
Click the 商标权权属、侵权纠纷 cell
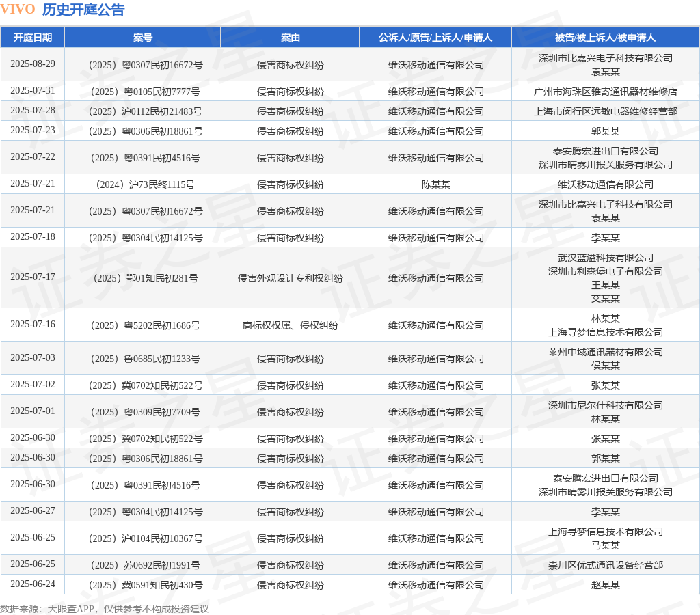(290, 325)
